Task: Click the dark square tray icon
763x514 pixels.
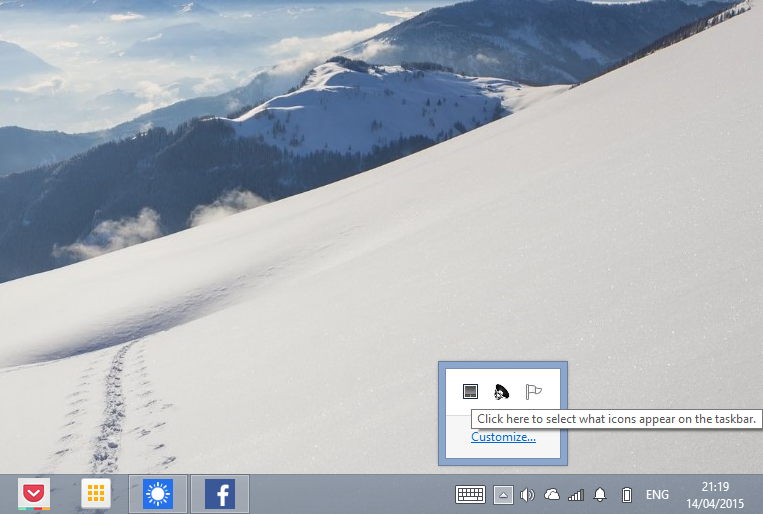Action: coord(470,391)
